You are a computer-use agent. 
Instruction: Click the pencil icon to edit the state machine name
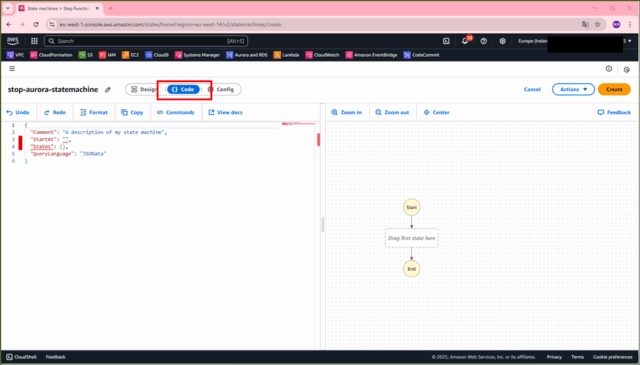[108, 89]
